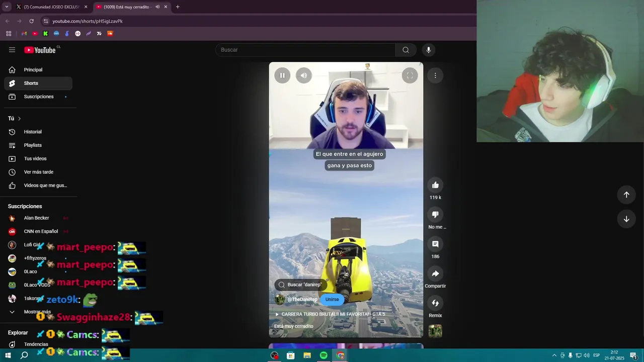The width and height of the screenshot is (644, 362).
Task: Open the YouTube hamburger guide menu
Action: pyautogui.click(x=12, y=50)
